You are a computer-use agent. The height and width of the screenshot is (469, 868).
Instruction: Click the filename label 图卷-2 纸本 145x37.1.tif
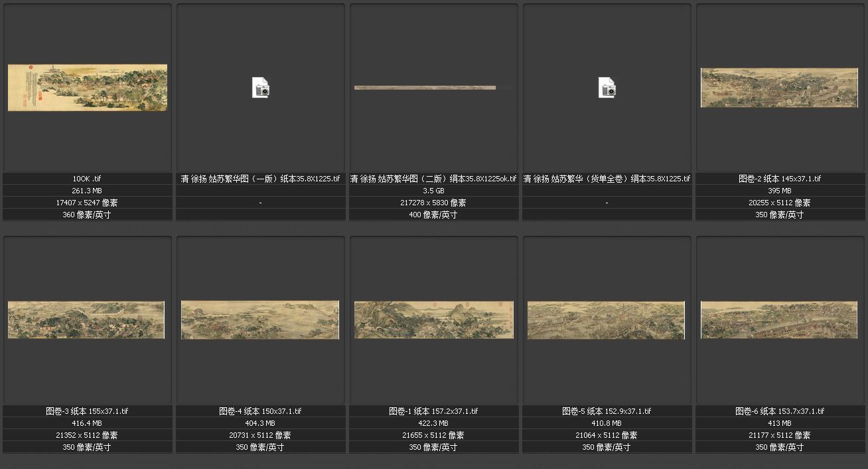coord(780,179)
